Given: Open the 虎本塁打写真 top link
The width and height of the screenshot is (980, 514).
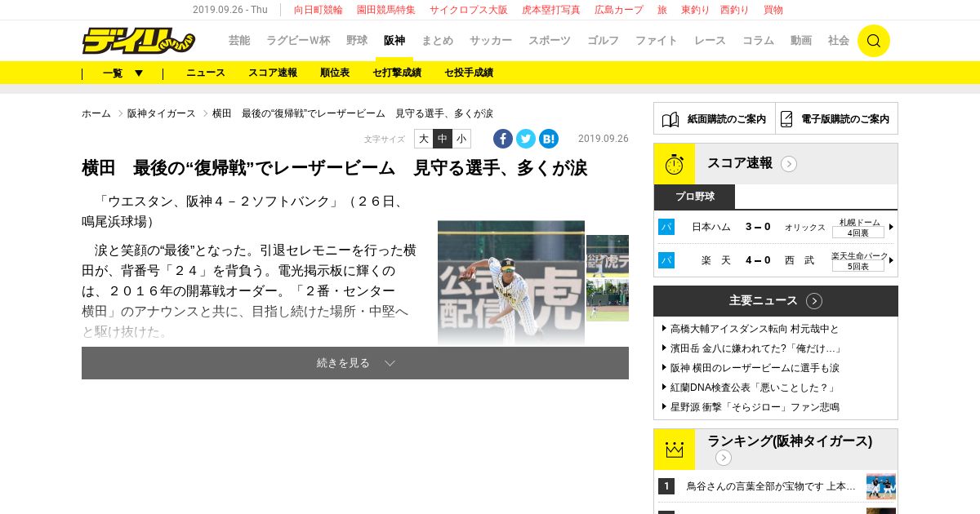Looking at the screenshot, I should [551, 10].
